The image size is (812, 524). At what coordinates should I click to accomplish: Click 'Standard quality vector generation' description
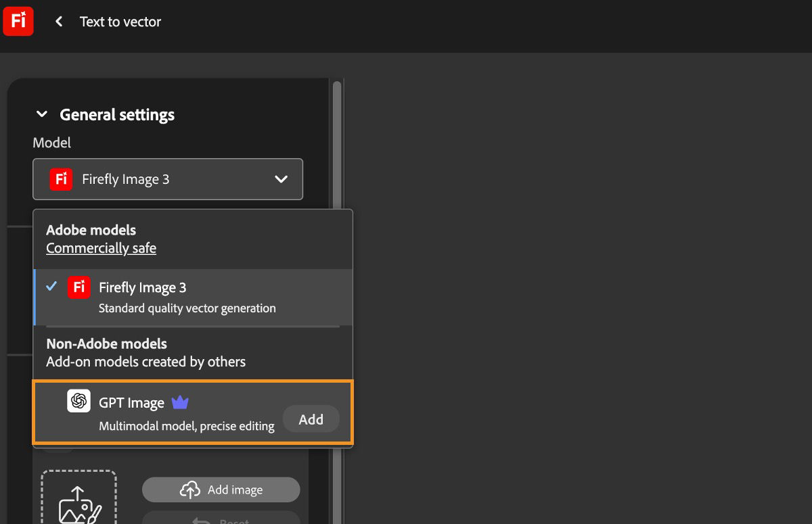[187, 308]
